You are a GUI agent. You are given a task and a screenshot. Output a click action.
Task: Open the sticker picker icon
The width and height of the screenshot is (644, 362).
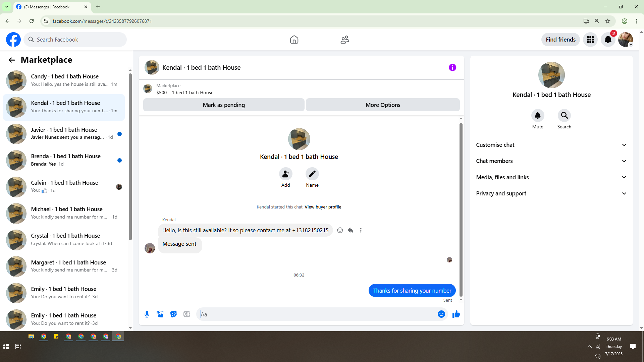pos(173,314)
